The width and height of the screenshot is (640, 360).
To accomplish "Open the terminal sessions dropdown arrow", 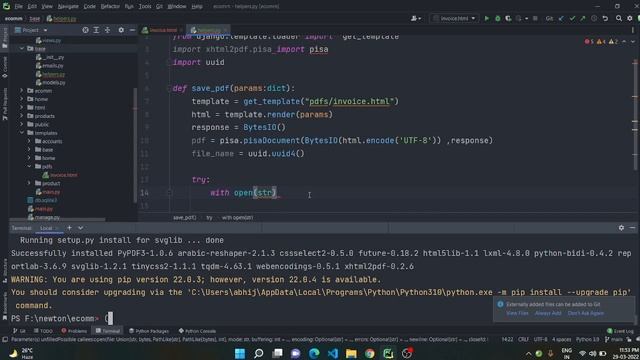I will [80, 228].
